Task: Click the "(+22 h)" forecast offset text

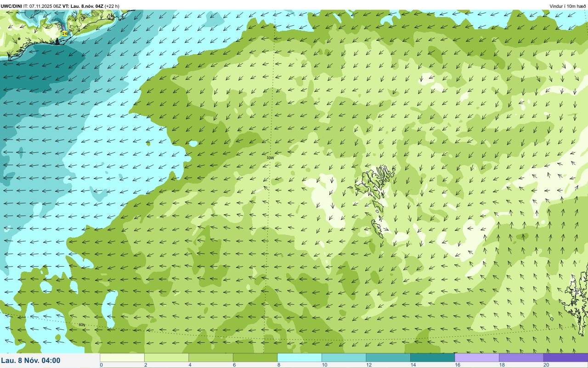Action: (x=112, y=6)
